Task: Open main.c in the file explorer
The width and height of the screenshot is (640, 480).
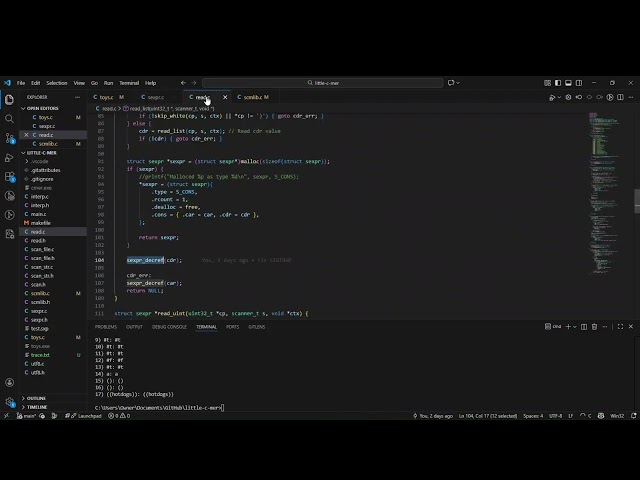Action: (x=38, y=214)
